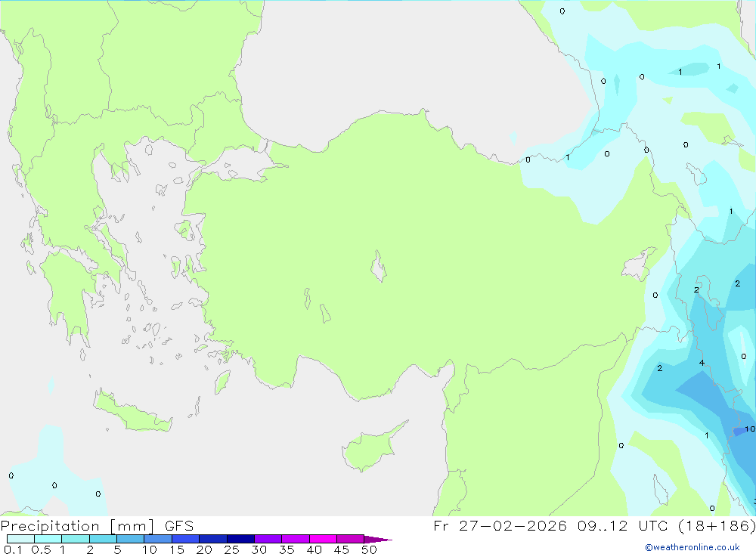Click the 45–50 mm legend color swatch
Image resolution: width=756 pixels, height=554 pixels.
point(350,539)
